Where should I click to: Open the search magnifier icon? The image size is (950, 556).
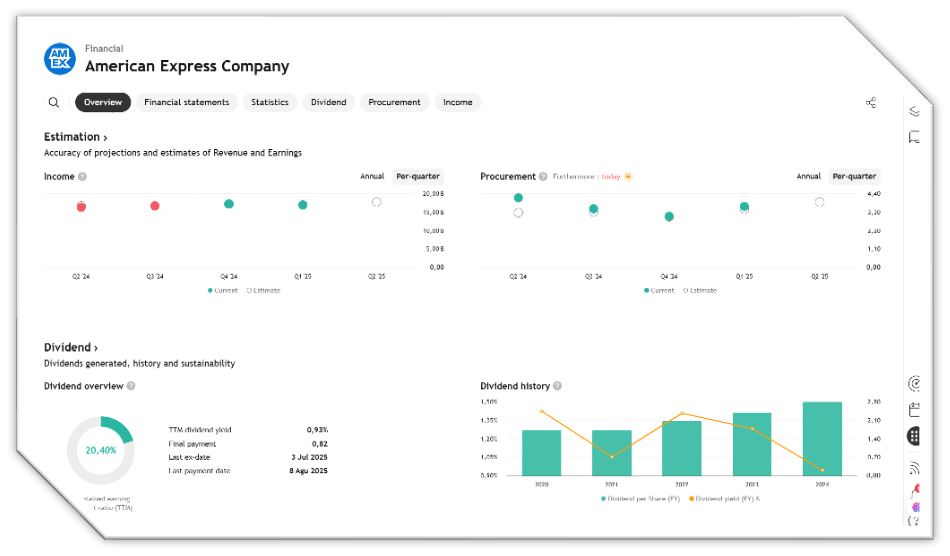(x=54, y=102)
